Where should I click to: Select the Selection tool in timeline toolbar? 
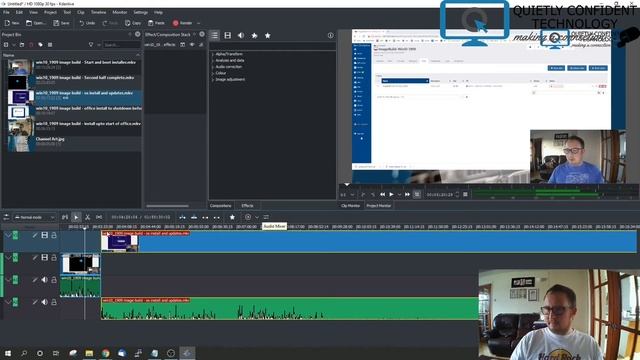coord(76,217)
